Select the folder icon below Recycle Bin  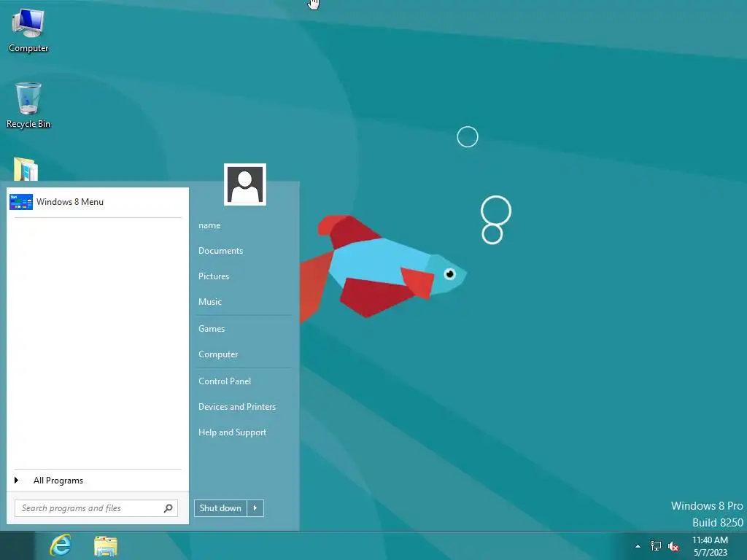[x=26, y=169]
